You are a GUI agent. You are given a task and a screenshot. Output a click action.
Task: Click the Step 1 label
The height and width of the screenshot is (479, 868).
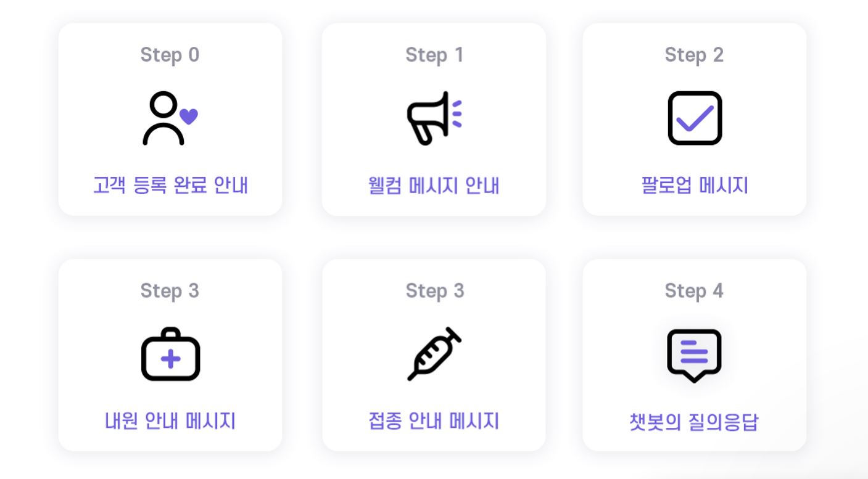[434, 55]
